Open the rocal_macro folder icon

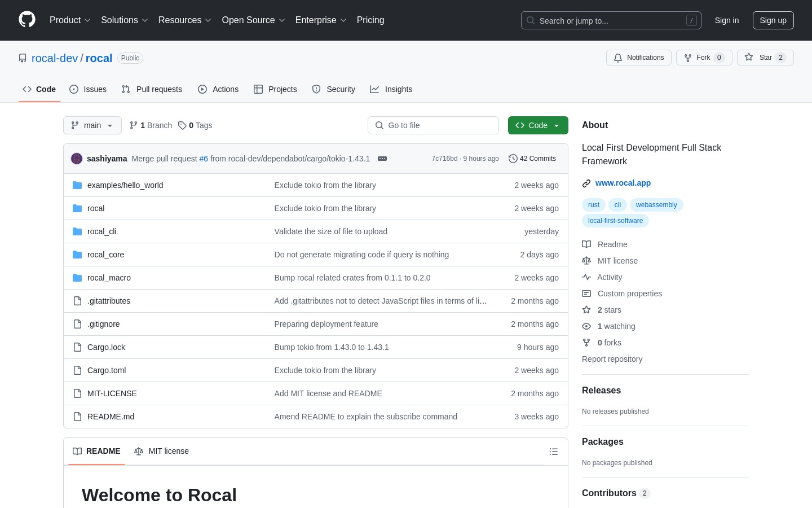pos(77,278)
